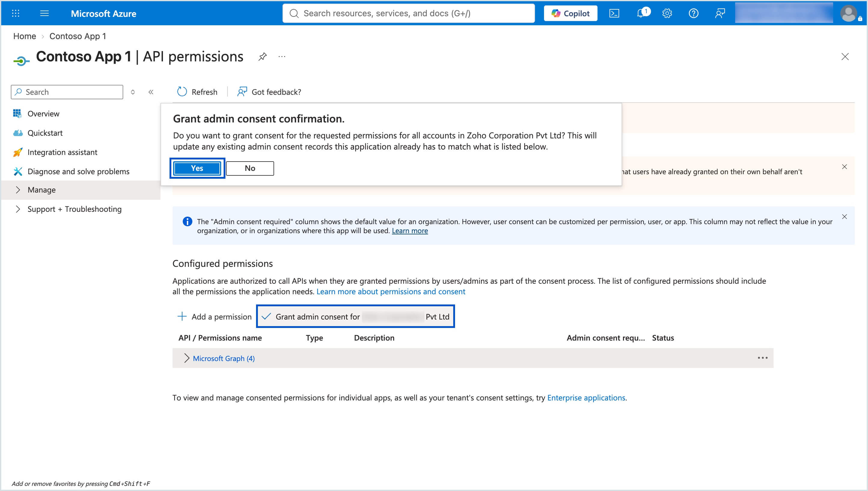
Task: Go to Home breadcrumb
Action: coord(24,36)
